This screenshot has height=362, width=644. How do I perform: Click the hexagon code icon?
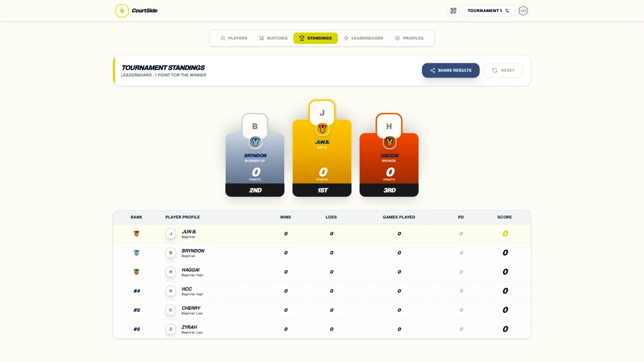tap(523, 11)
